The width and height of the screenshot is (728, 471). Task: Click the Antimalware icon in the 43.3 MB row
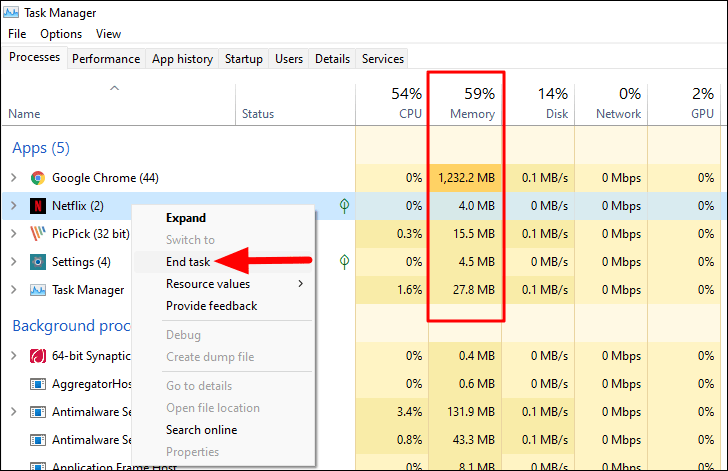point(38,440)
